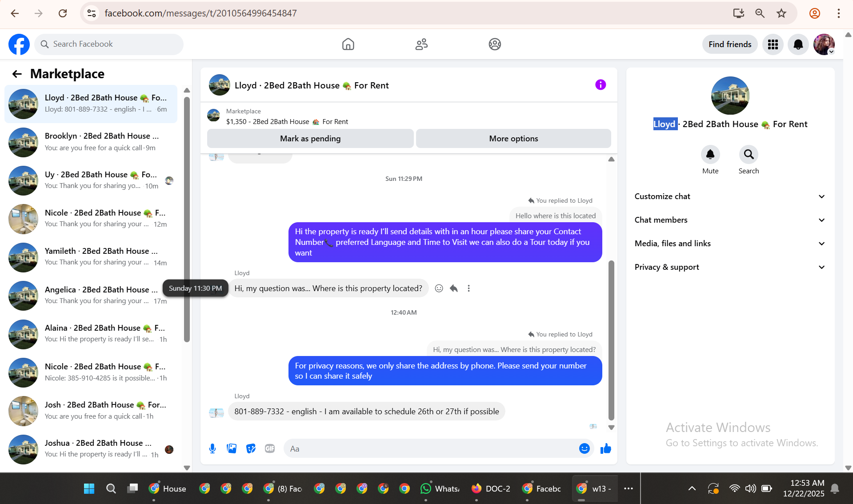The width and height of the screenshot is (853, 504).
Task: Choose a sticker icon in composer
Action: pos(251,448)
